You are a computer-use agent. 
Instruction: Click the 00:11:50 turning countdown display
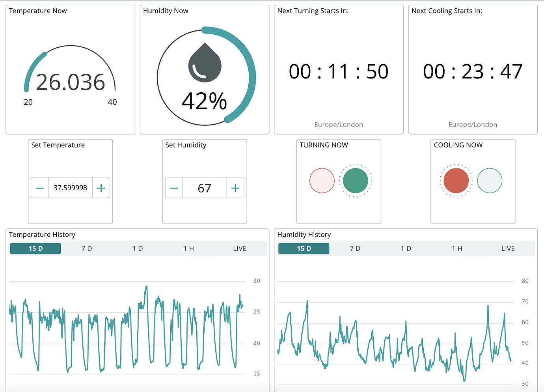point(338,71)
